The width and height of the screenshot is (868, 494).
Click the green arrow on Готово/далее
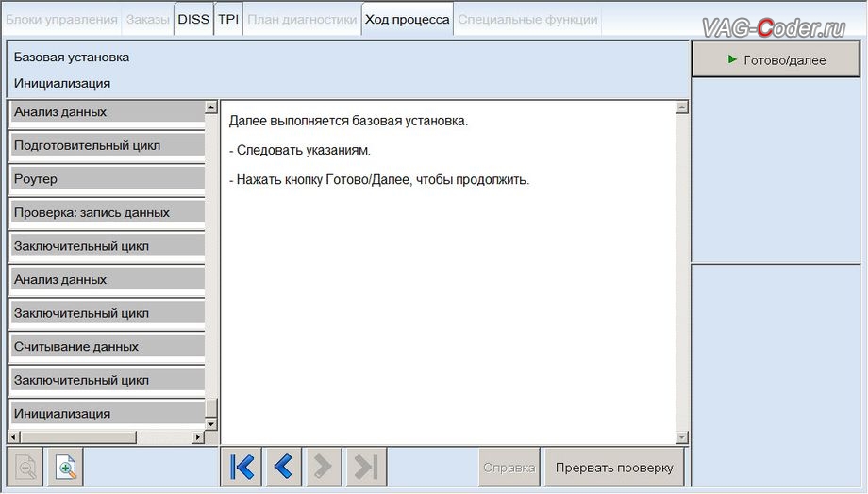click(732, 59)
